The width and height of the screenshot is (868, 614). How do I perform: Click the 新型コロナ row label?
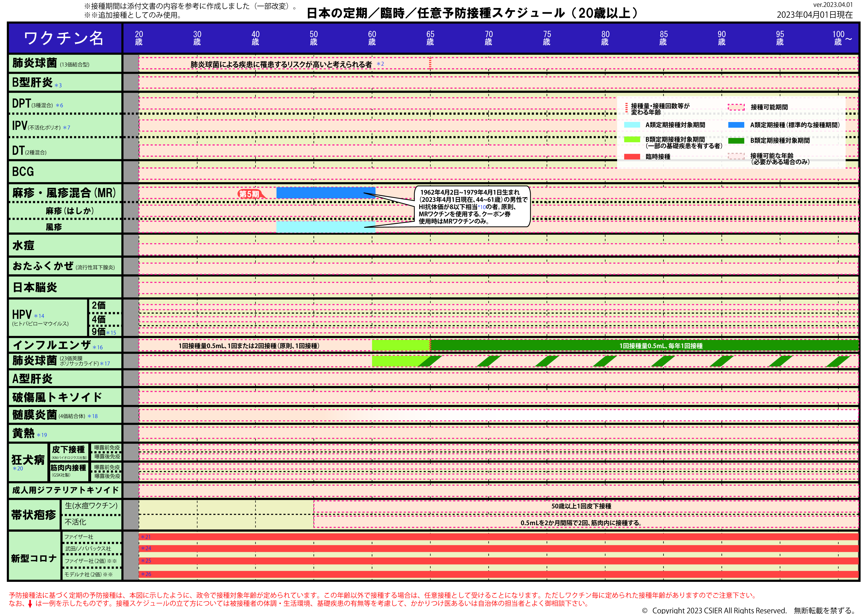[x=34, y=558]
